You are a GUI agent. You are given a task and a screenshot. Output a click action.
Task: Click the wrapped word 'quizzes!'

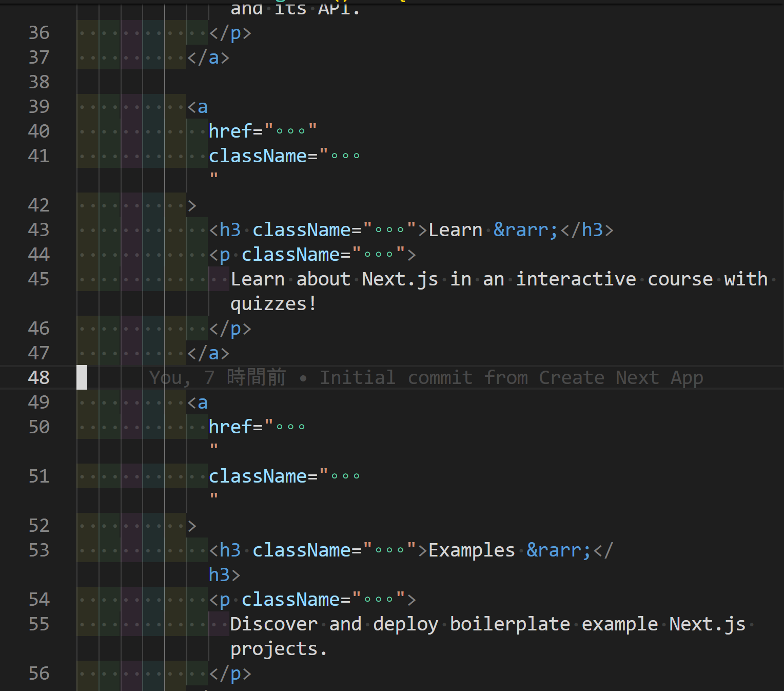(273, 304)
